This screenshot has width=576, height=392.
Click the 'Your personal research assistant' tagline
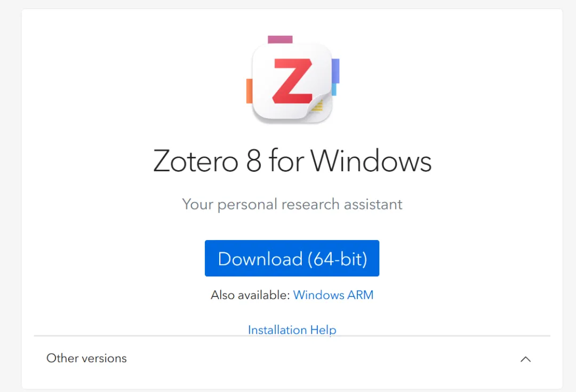point(292,204)
